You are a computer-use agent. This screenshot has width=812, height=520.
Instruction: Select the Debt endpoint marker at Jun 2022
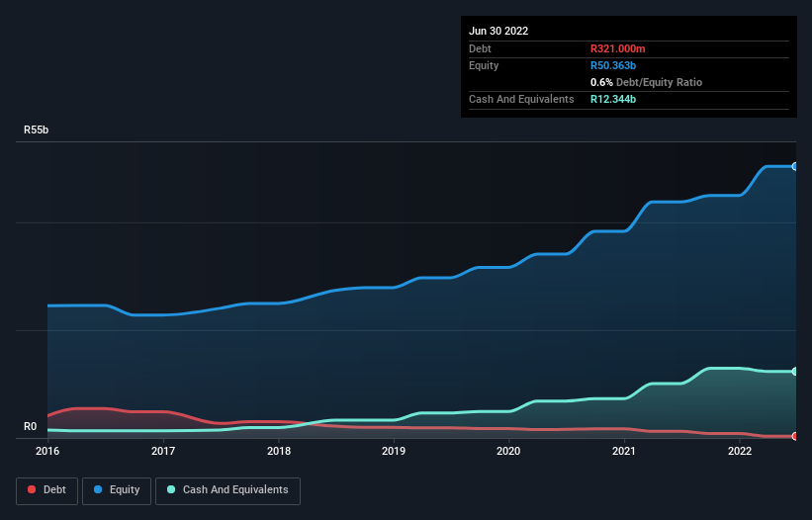pyautogui.click(x=795, y=436)
